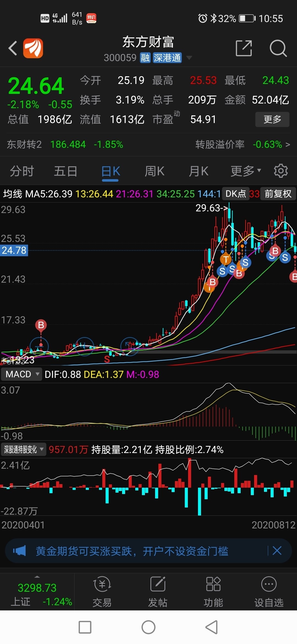Viewport: 297px width, 644px height.
Task: Tap the 换手 3.19% turnover value
Action: [x=130, y=100]
